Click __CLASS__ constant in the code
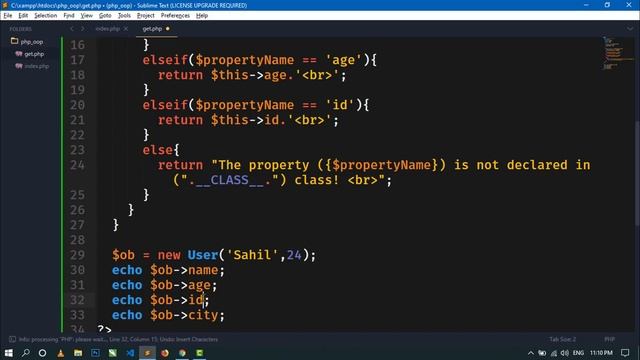 point(230,180)
